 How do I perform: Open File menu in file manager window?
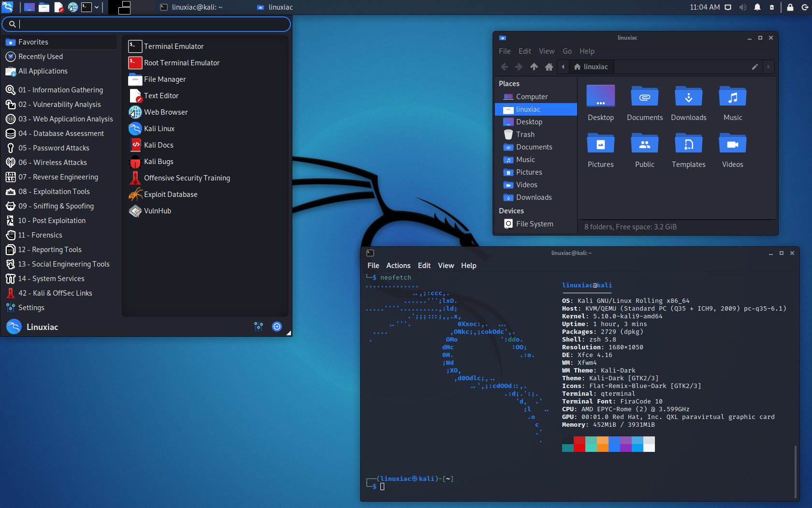click(505, 51)
